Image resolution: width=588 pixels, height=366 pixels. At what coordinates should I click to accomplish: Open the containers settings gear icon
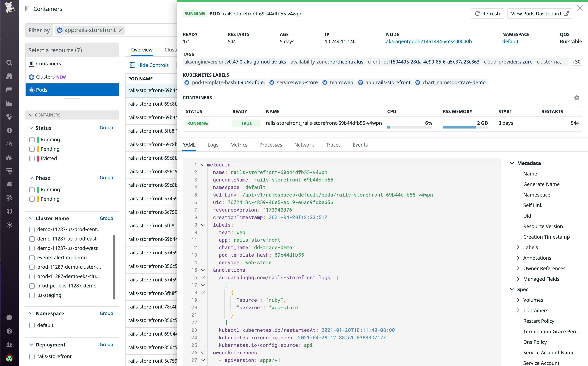[577, 98]
